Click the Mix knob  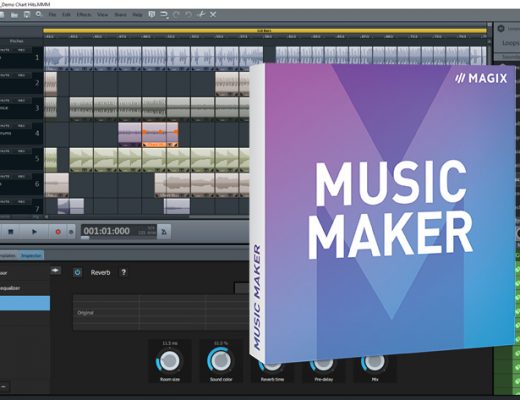pos(374,363)
